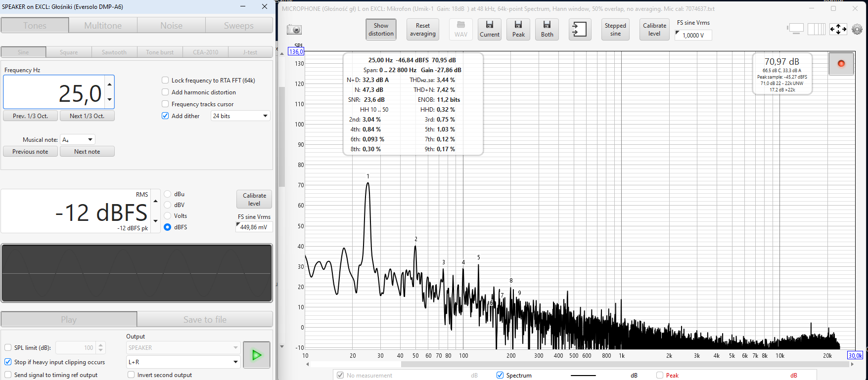Save the Current spectrum trace

click(489, 30)
